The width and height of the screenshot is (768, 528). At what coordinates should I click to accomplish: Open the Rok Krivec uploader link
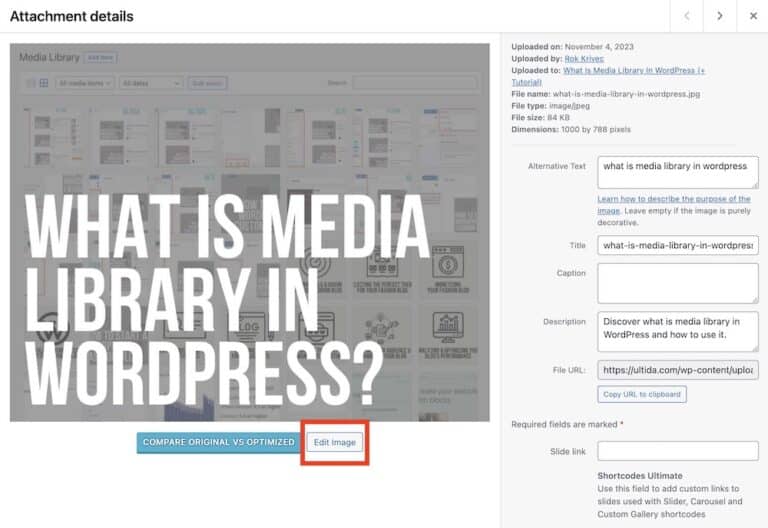(x=584, y=59)
